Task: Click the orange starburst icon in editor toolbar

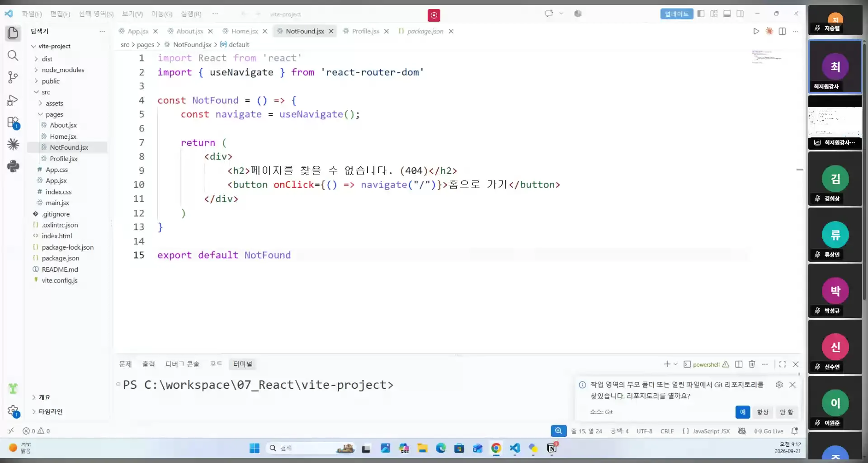Action: tap(769, 31)
